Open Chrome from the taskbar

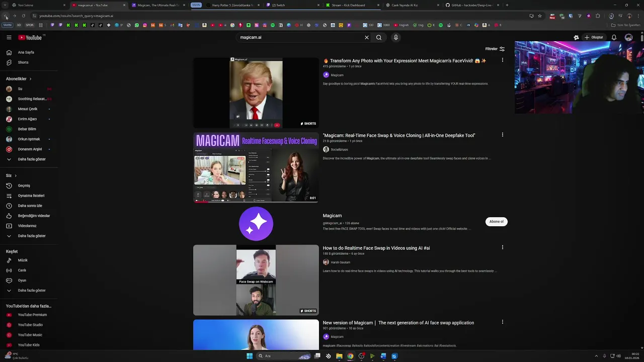(x=350, y=356)
